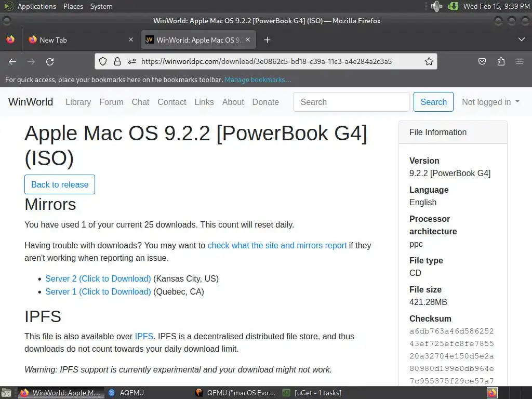Viewport: 532px width, 399px height.
Task: Click Firefox icon in bottom-right panel
Action: coord(492,393)
